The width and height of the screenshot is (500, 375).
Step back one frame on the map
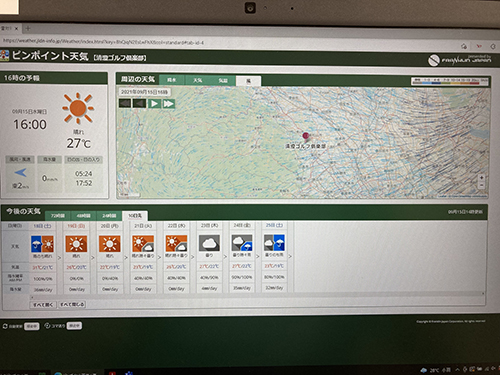(139, 103)
